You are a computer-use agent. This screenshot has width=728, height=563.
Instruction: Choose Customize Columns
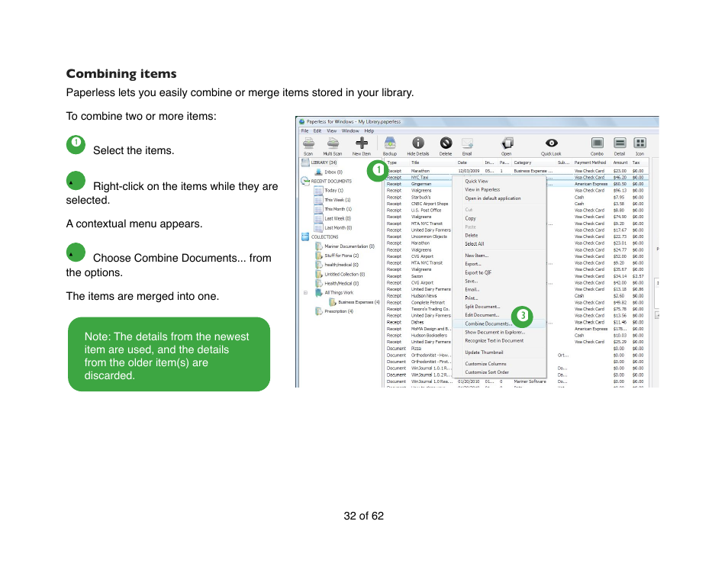[485, 364]
